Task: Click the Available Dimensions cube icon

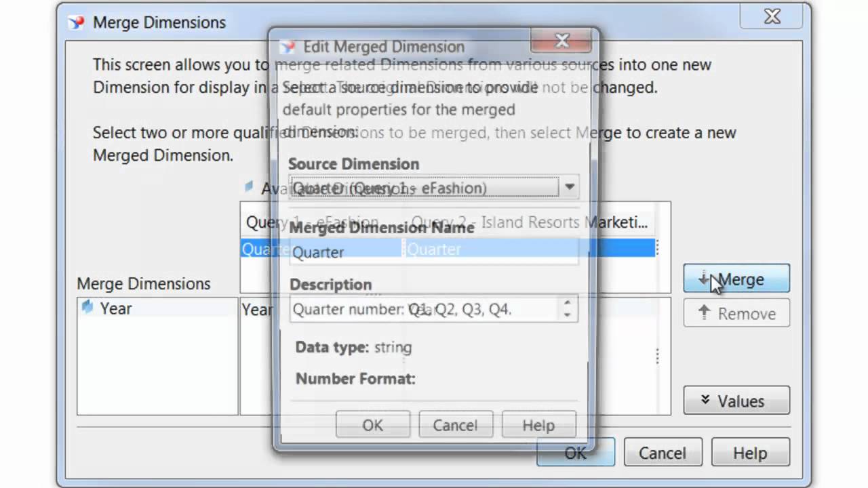Action: pyautogui.click(x=249, y=186)
